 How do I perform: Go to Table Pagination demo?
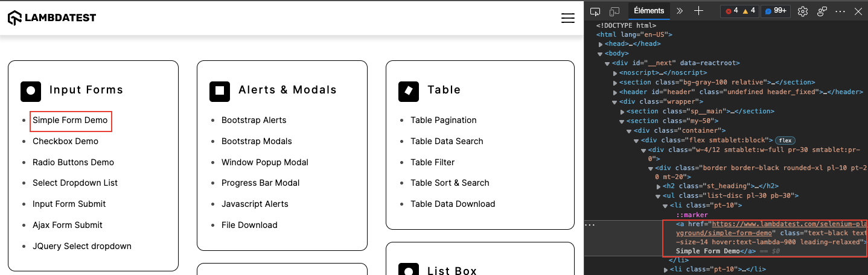(443, 120)
